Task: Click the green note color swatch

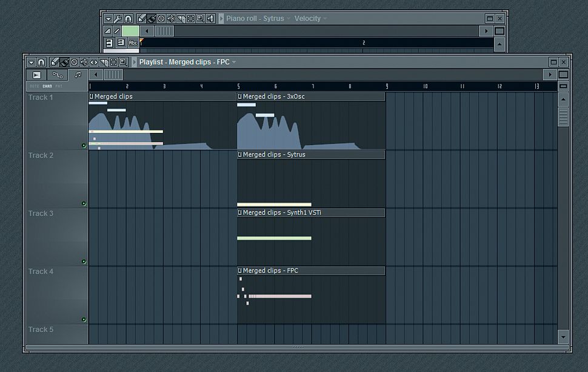Action: [x=130, y=31]
